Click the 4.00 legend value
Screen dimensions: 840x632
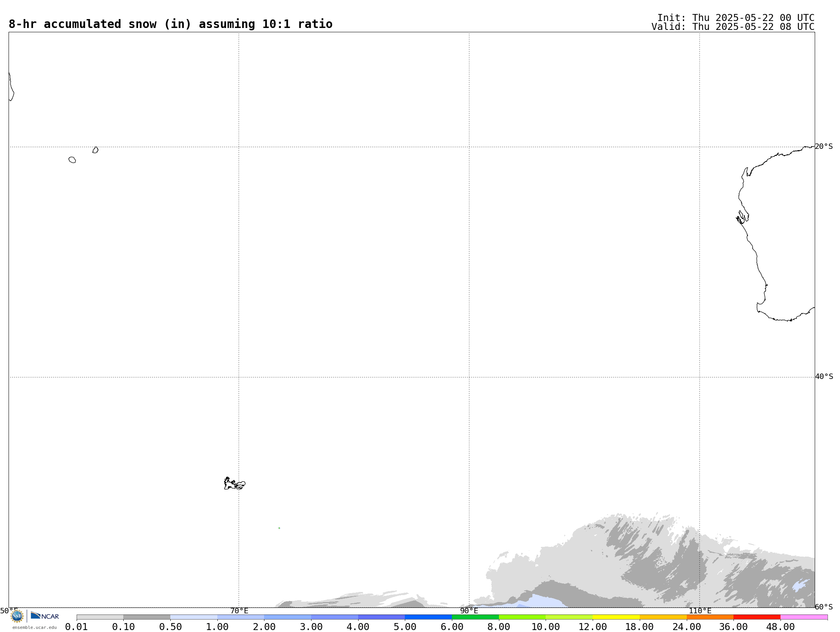tap(358, 627)
